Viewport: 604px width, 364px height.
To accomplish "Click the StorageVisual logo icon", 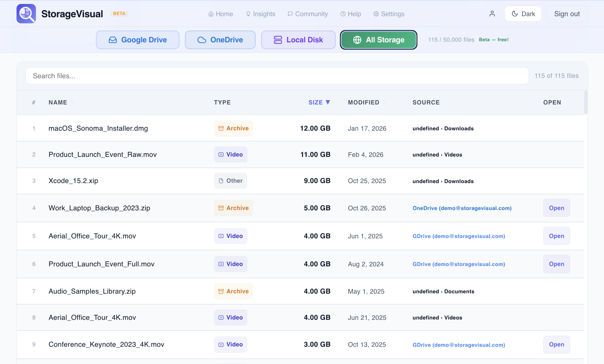I will click(26, 14).
